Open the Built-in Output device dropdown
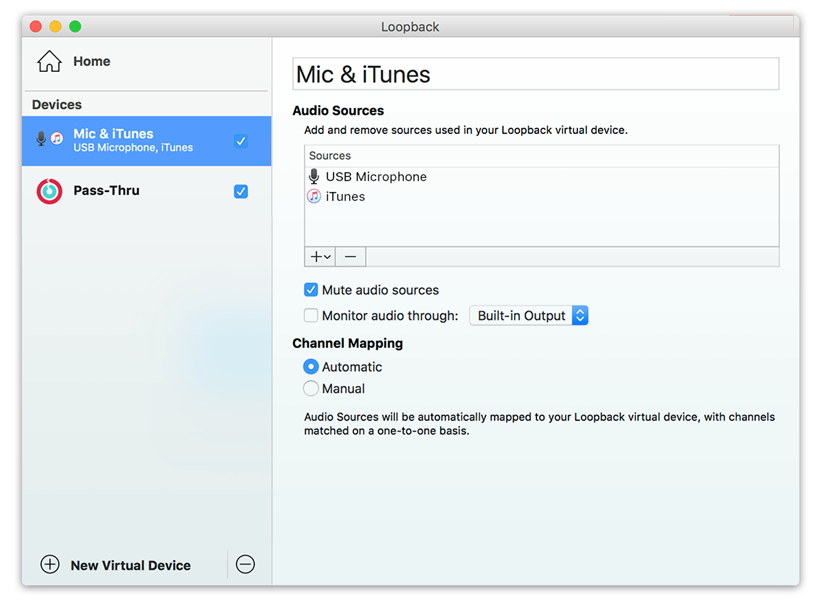820x615 pixels. point(529,315)
